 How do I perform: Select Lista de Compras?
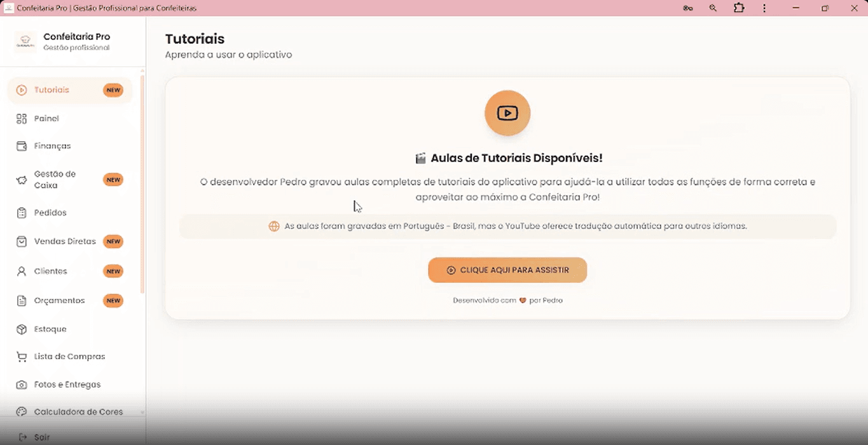pos(70,357)
